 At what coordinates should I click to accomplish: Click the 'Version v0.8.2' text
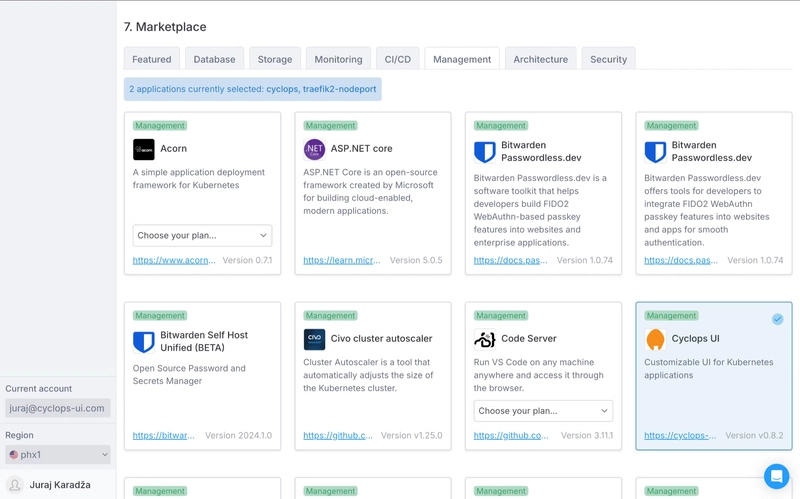(x=754, y=436)
